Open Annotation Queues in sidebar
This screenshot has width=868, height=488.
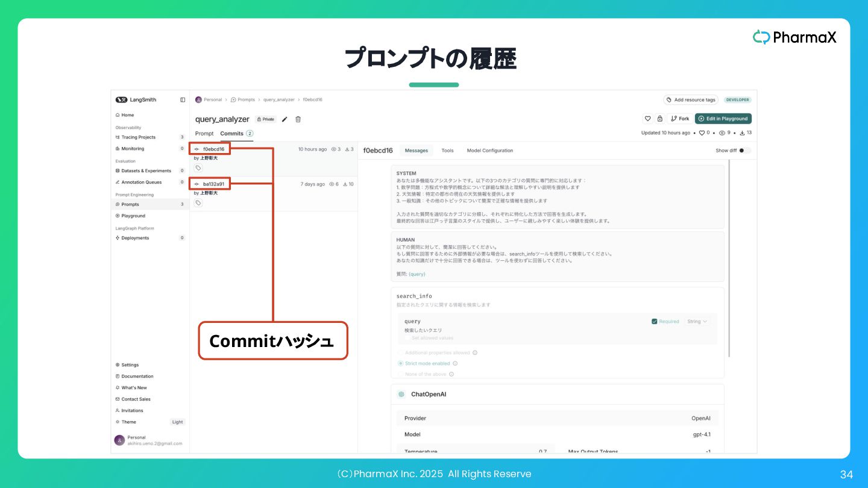(150, 182)
